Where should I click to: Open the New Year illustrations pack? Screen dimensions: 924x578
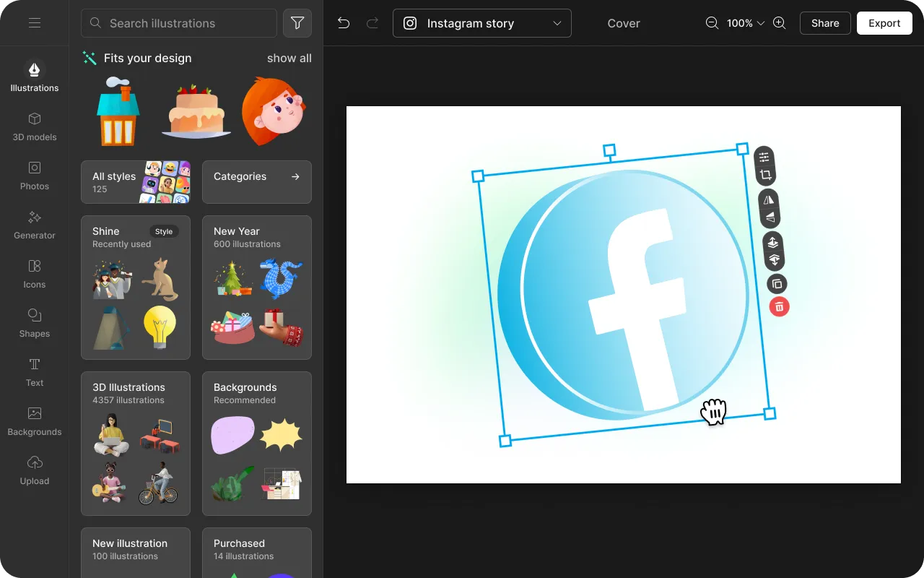pyautogui.click(x=257, y=288)
